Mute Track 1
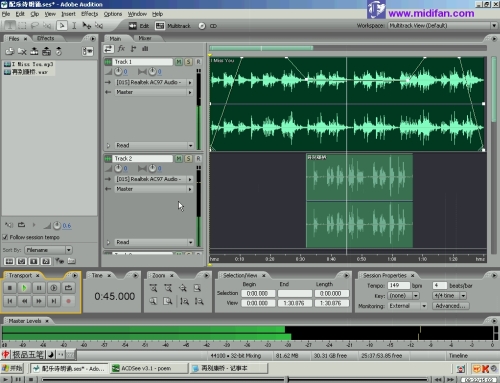 click(x=179, y=62)
